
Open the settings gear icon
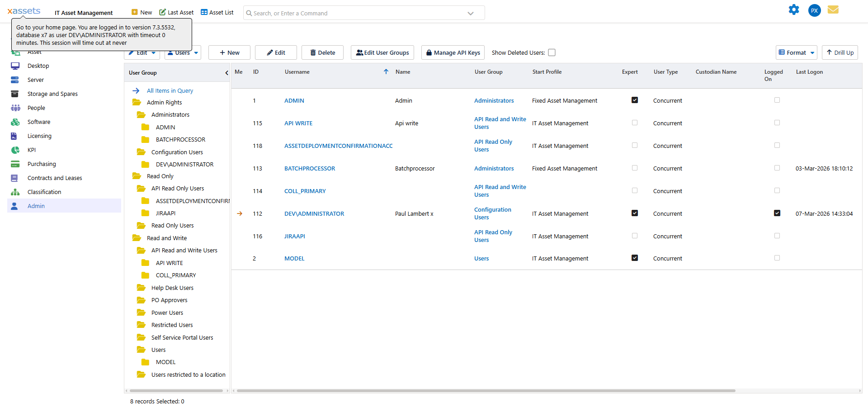tap(794, 9)
